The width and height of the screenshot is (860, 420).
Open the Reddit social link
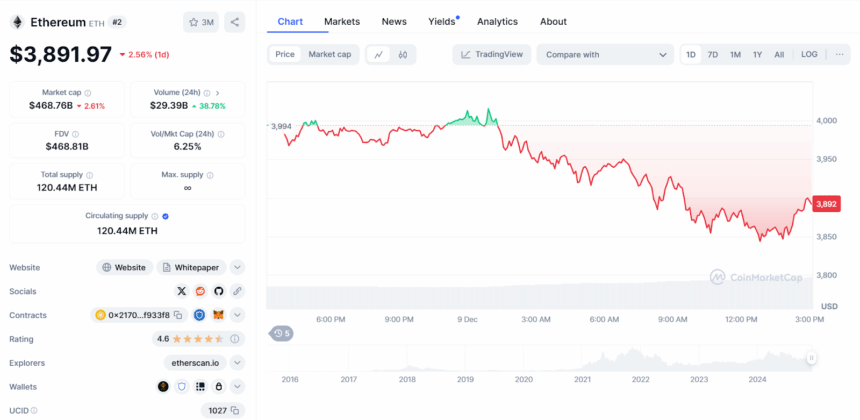point(200,291)
